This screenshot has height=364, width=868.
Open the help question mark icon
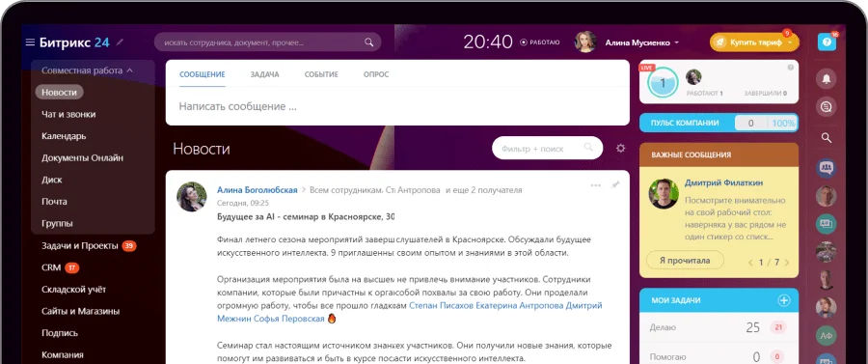(827, 42)
